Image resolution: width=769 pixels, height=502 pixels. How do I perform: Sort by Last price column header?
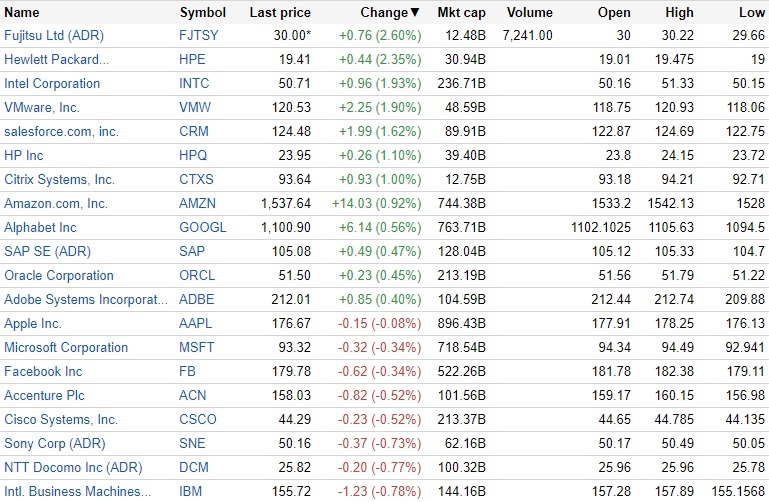(280, 13)
